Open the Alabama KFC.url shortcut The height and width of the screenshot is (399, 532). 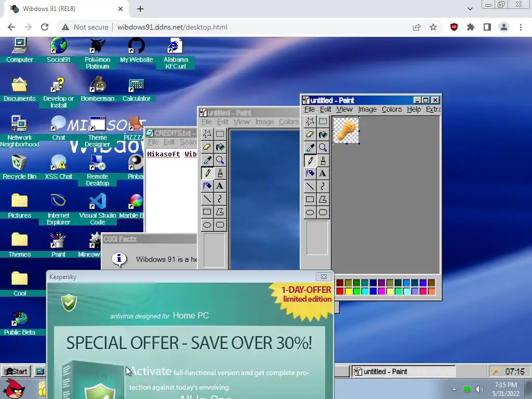tap(176, 54)
